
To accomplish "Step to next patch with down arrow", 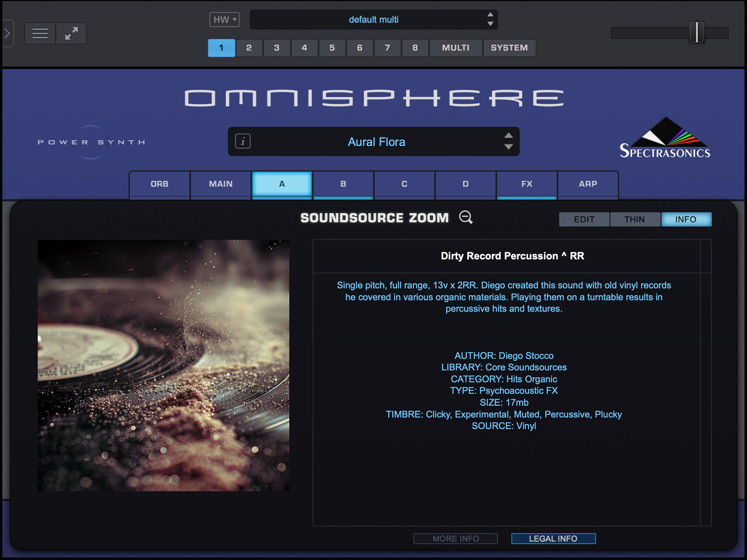I will tap(509, 147).
